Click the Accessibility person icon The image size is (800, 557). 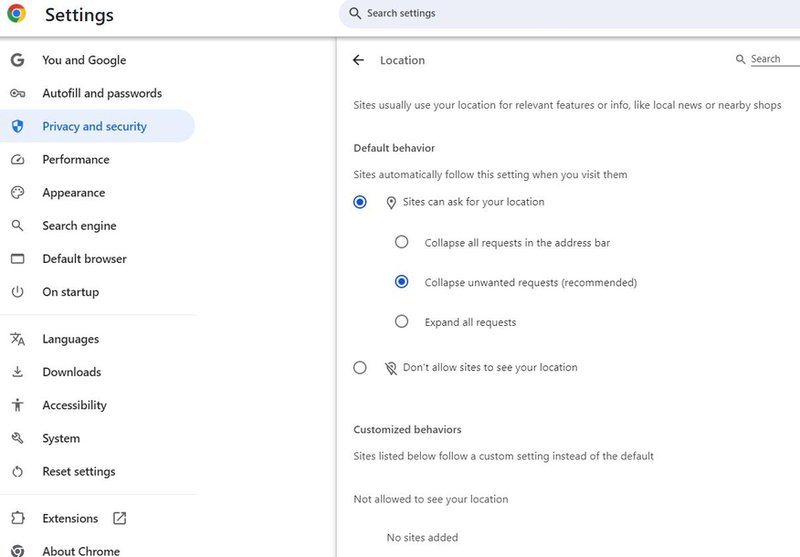(x=17, y=405)
